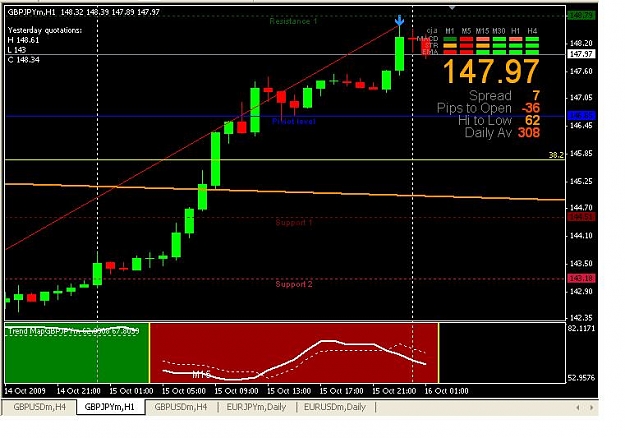Click the M1 timeframe column header

click(450, 31)
